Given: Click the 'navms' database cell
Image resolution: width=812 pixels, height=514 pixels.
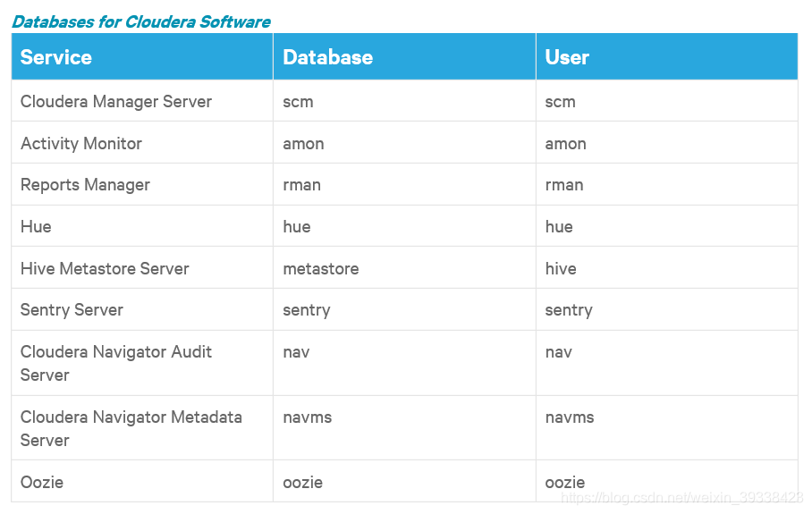Looking at the screenshot, I should (x=404, y=428).
